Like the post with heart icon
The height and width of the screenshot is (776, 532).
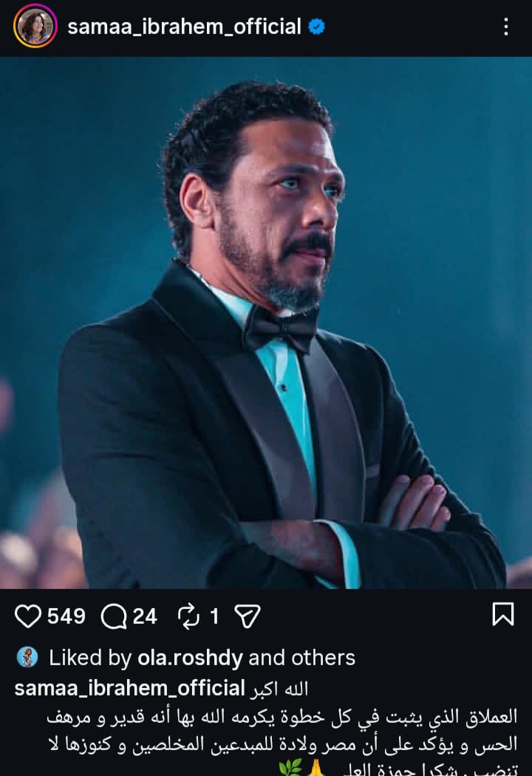pyautogui.click(x=28, y=616)
